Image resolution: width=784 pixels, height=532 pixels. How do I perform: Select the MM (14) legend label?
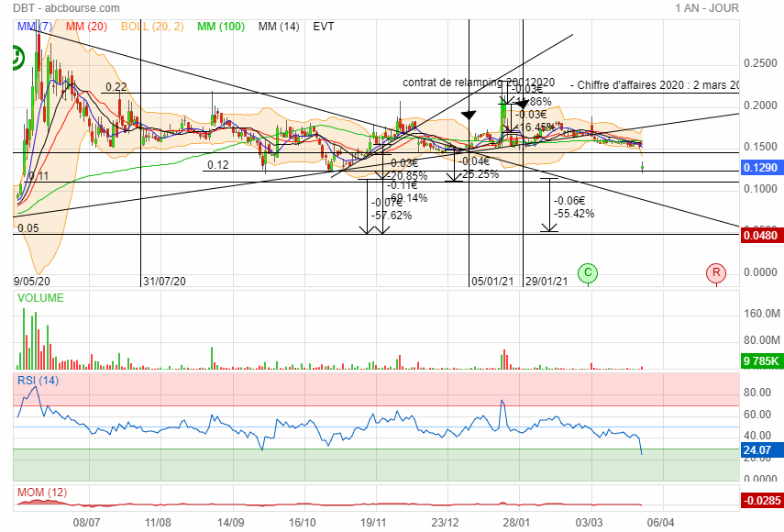click(279, 27)
